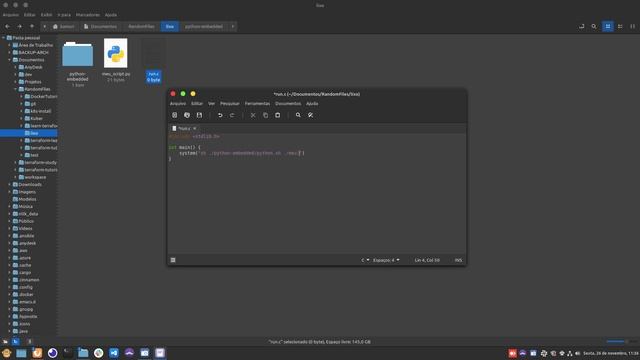
Task: Select the python-embedded folder thumbnail
Action: 78,54
